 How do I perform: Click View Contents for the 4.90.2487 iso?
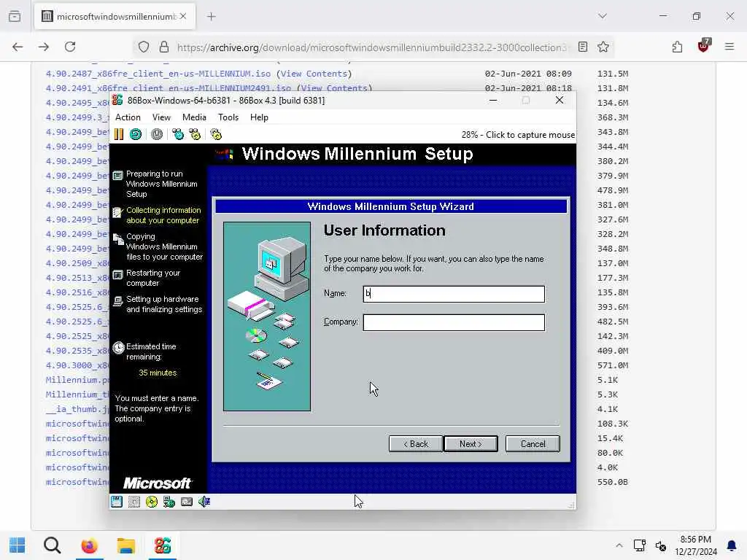click(314, 74)
